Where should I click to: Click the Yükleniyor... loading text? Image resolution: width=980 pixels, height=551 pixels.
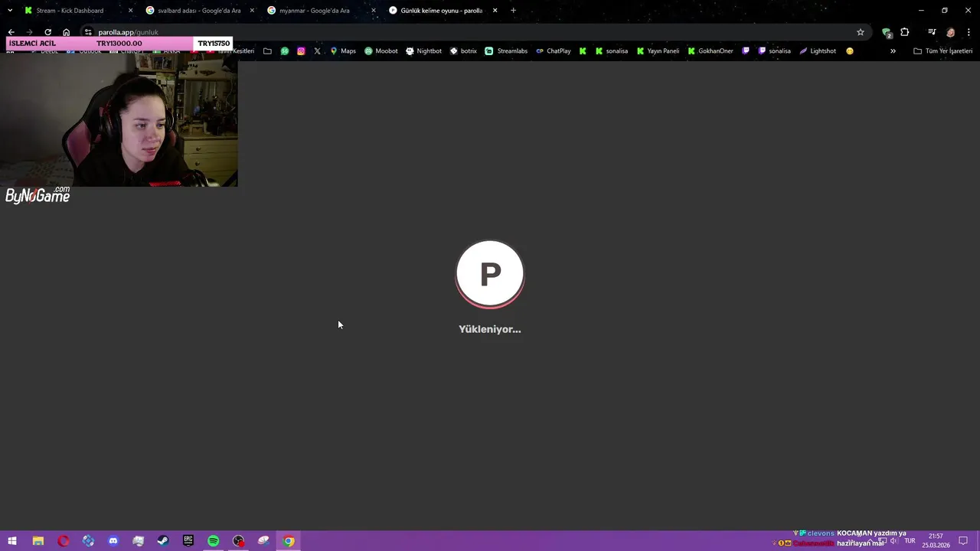tap(490, 329)
